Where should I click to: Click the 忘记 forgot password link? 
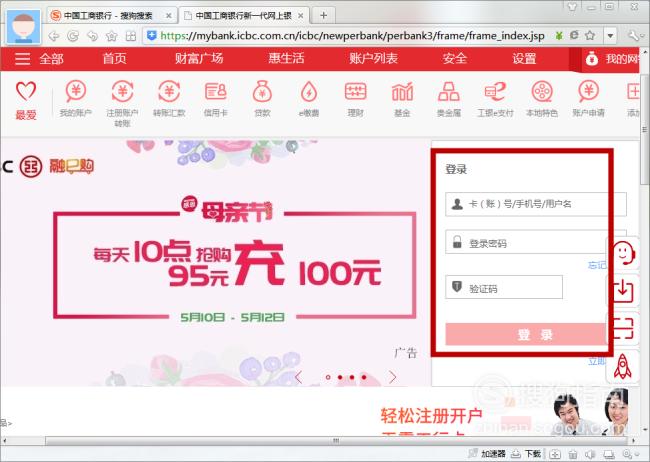(597, 265)
